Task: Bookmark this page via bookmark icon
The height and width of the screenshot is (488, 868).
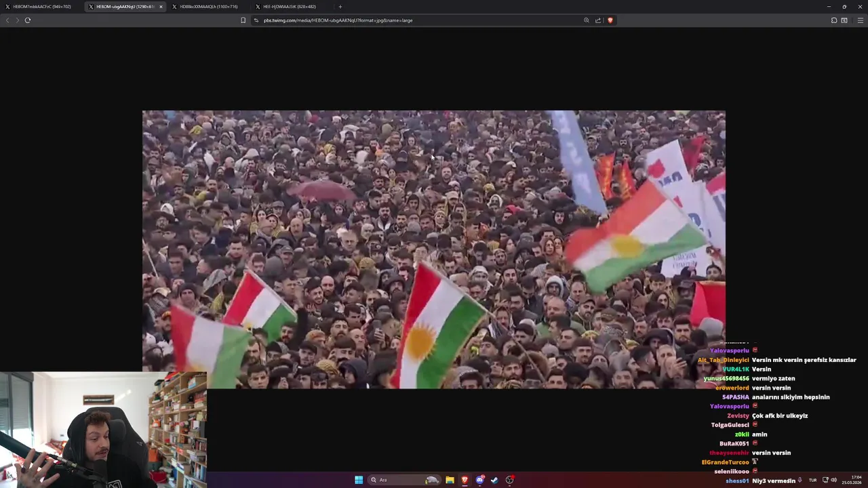Action: point(243,20)
